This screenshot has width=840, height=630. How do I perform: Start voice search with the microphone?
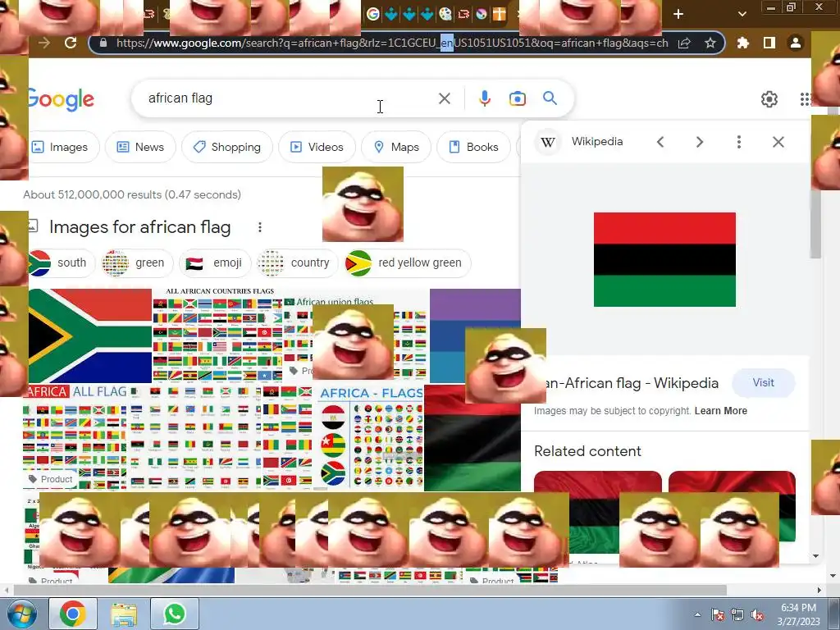484,98
